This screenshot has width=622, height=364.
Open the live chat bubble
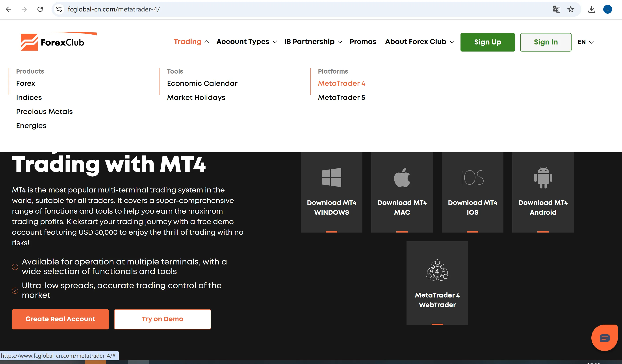pyautogui.click(x=604, y=338)
